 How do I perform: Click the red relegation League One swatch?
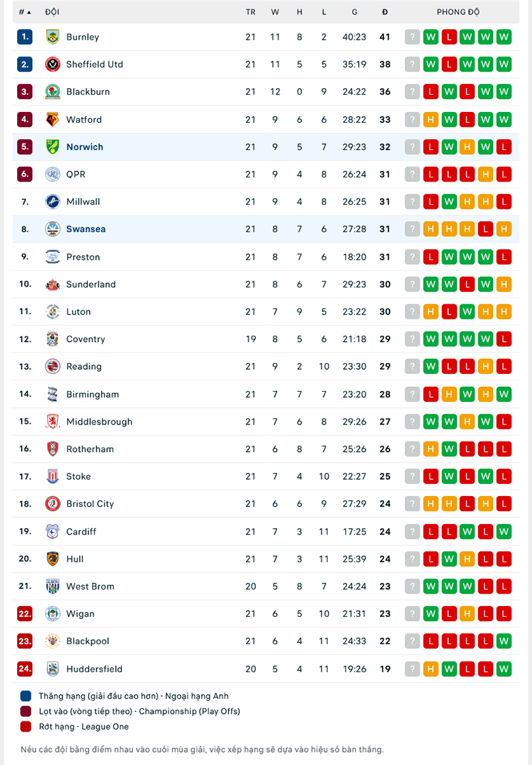point(26,727)
